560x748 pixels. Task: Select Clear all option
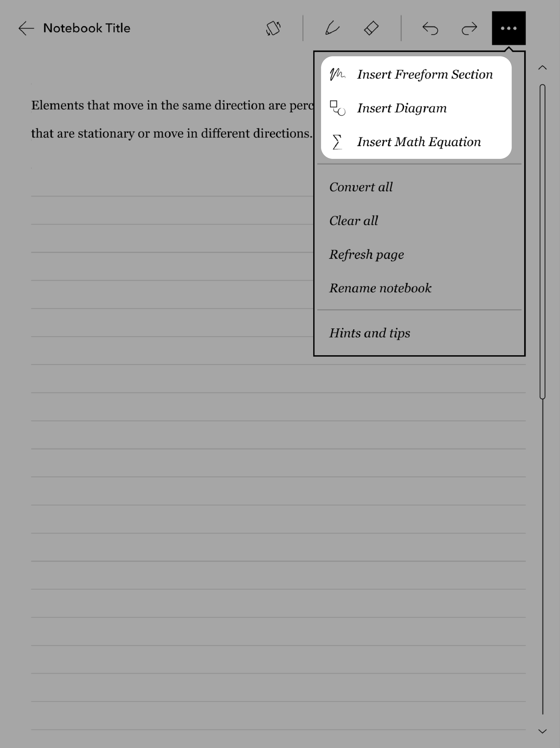[354, 221]
